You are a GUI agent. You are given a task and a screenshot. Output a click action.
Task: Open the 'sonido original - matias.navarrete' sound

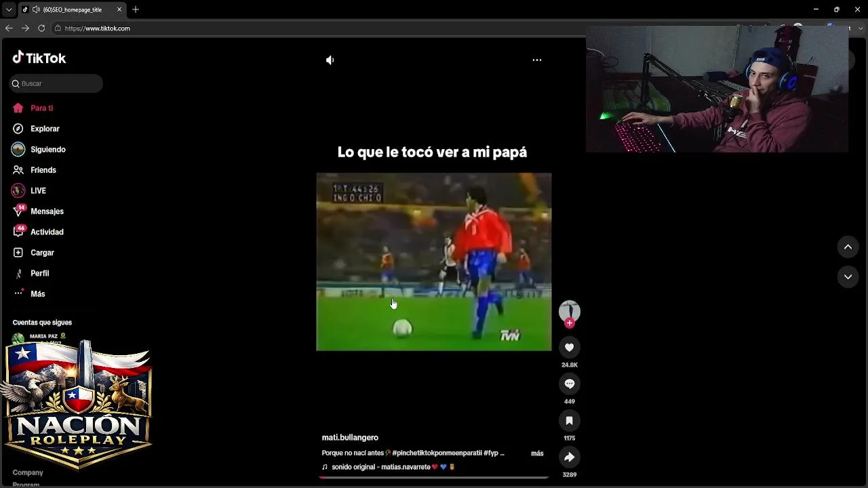(388, 467)
